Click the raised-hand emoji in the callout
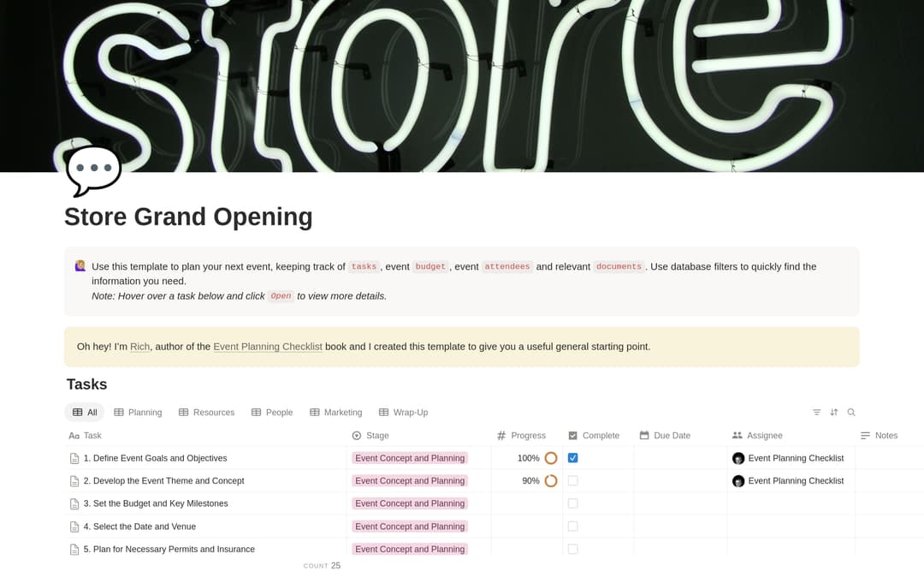 pyautogui.click(x=80, y=266)
